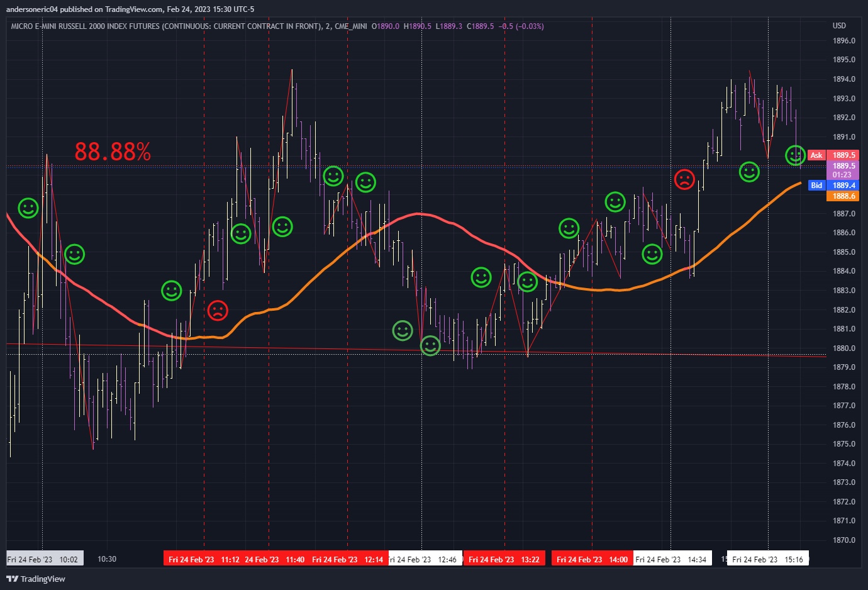Click the red 1889.5 ask price tag

click(x=843, y=155)
